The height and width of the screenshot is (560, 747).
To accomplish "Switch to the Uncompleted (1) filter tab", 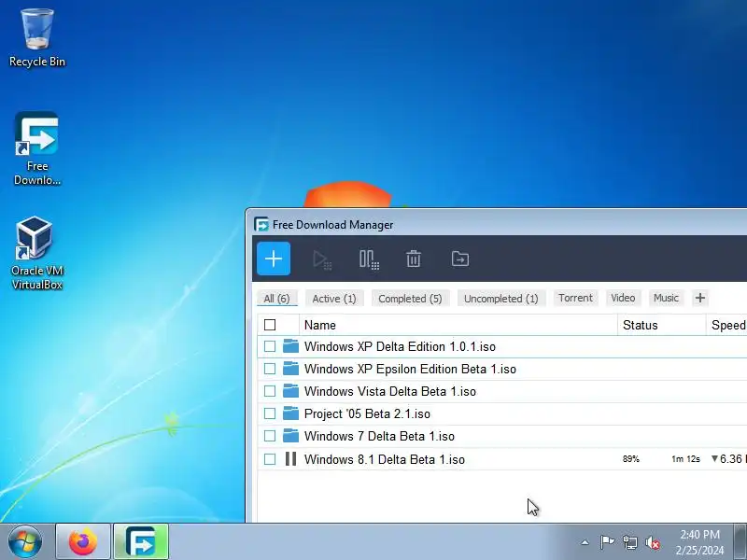I will click(501, 299).
